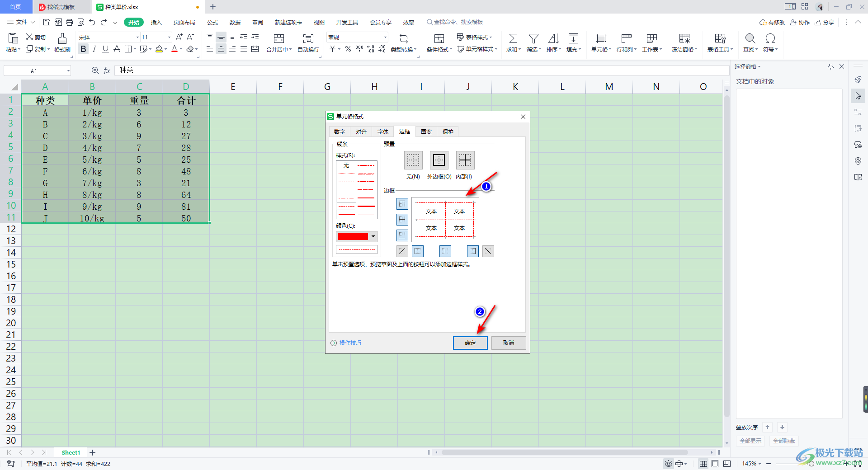Click the Freeze Panes (冻结窗格) icon

tap(684, 38)
